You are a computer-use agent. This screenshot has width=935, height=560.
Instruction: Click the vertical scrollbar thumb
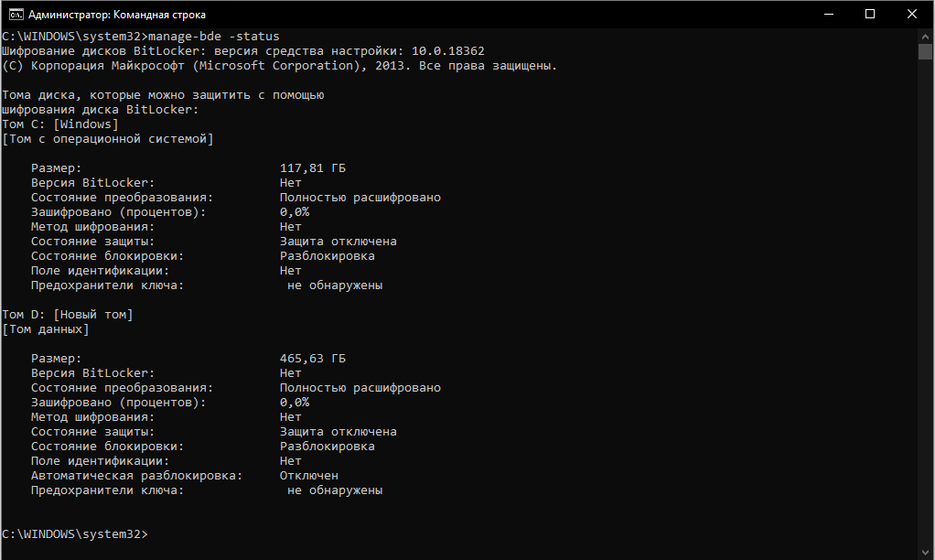pyautogui.click(x=926, y=51)
